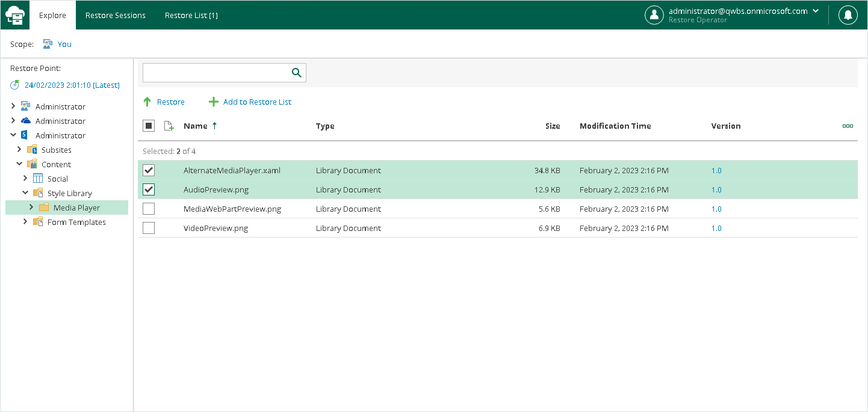Switch to Restore List (1) tab
The image size is (868, 412).
tap(191, 15)
